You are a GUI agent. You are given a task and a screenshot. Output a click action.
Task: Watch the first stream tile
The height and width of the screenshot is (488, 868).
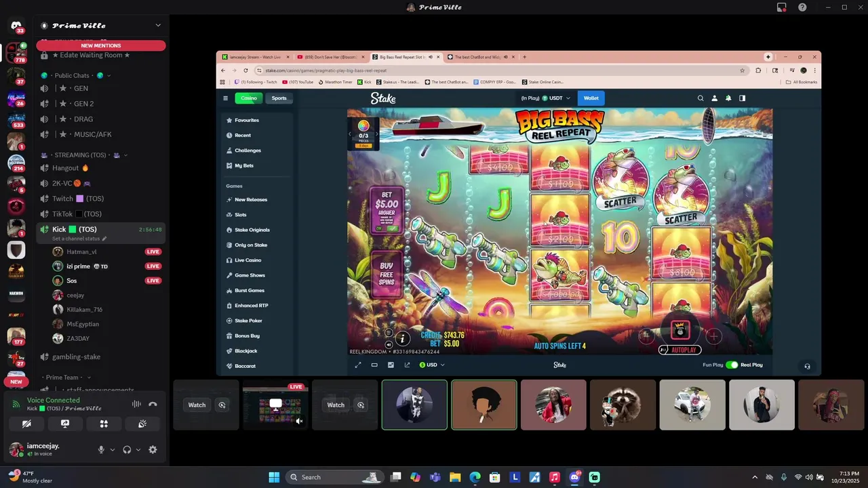[197, 405]
